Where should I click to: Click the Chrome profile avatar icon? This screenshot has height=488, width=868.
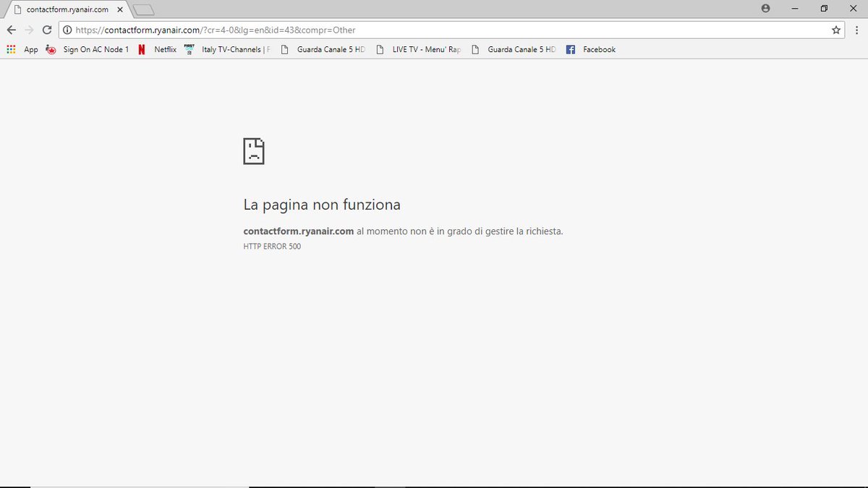tap(765, 9)
